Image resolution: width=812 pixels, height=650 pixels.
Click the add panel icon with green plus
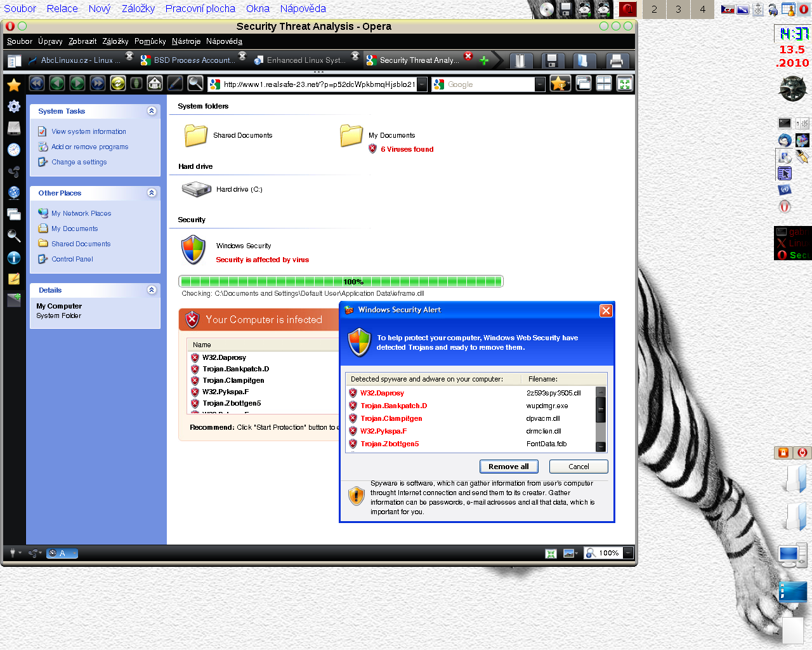pos(14,300)
